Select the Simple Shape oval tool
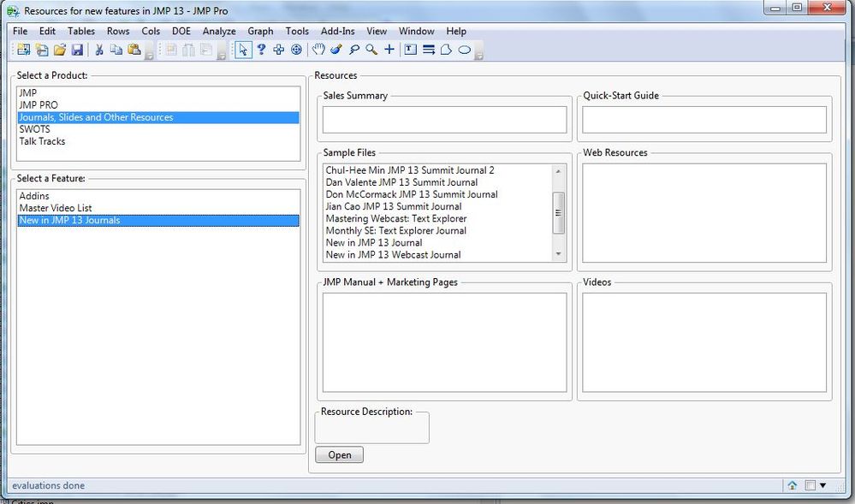Screen dimensions: 855x504 [x=464, y=50]
